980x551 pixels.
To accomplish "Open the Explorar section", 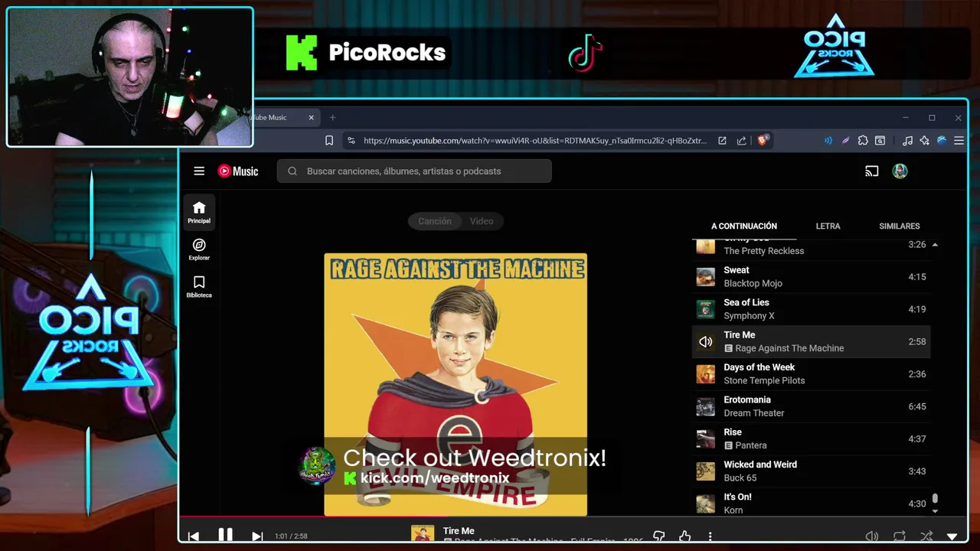I will 199,249.
